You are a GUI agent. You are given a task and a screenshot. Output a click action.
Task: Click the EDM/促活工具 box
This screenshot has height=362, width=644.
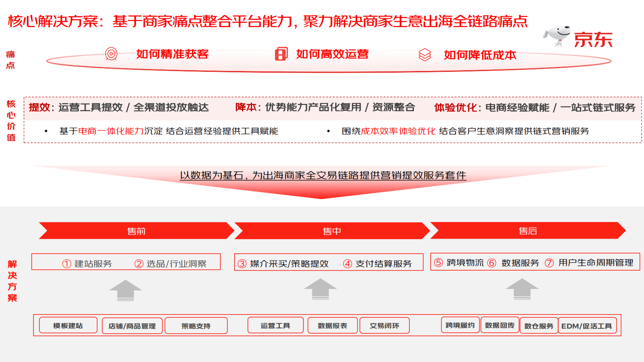587,325
